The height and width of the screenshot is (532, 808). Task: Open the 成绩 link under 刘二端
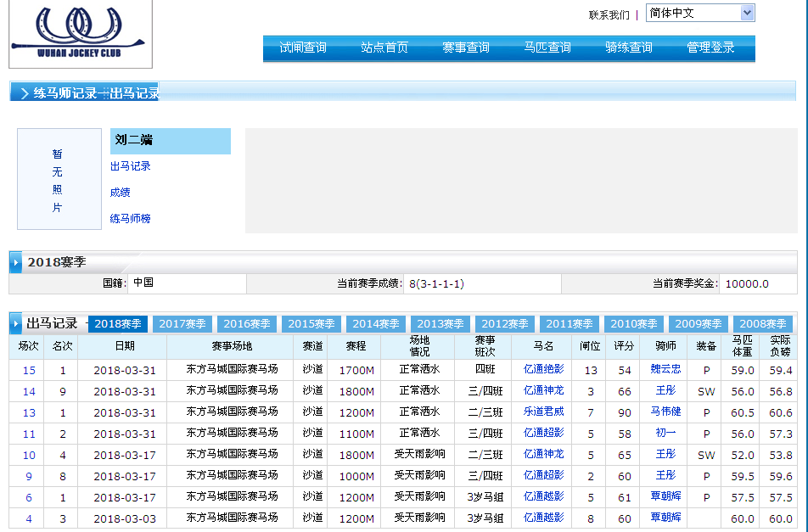click(121, 193)
